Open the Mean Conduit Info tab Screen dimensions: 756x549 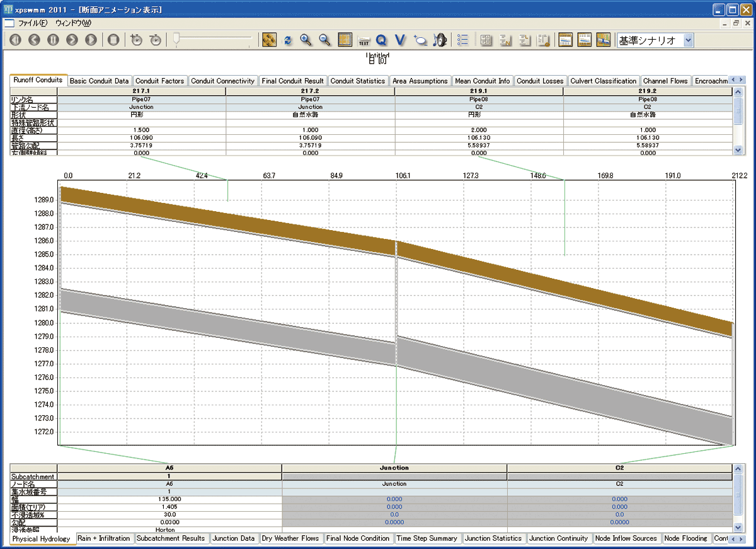pyautogui.click(x=483, y=81)
